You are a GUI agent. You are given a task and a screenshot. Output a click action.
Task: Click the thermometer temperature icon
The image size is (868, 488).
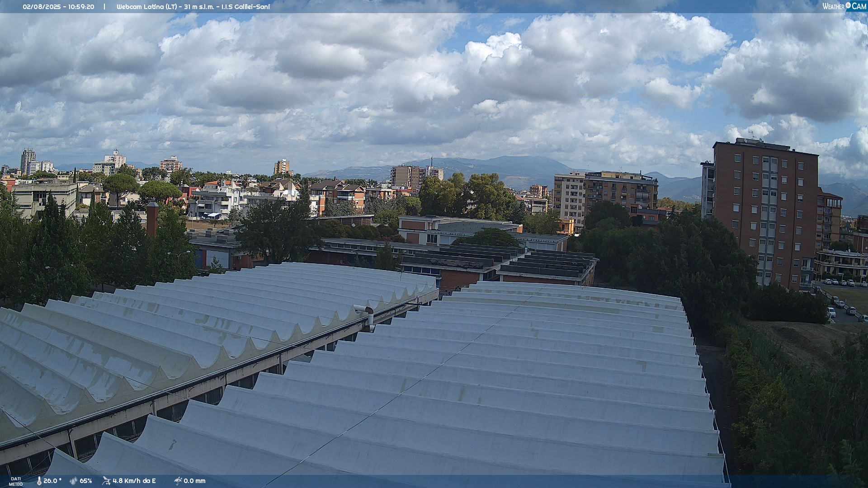click(39, 481)
